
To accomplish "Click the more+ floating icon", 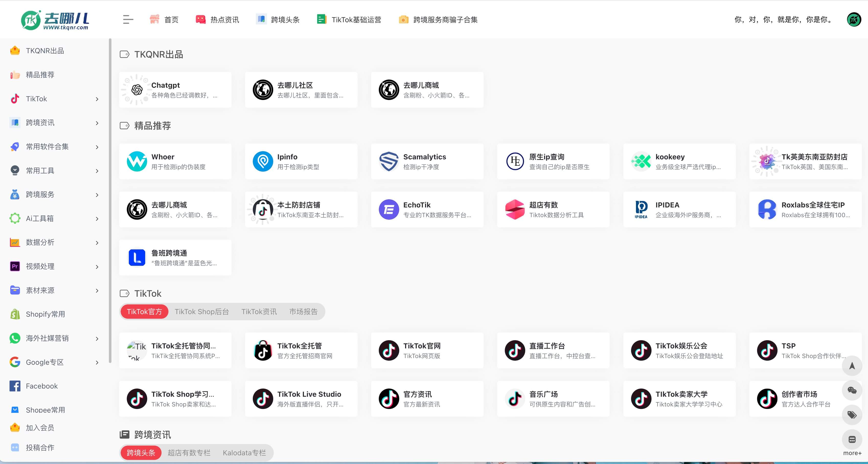I will [x=852, y=440].
